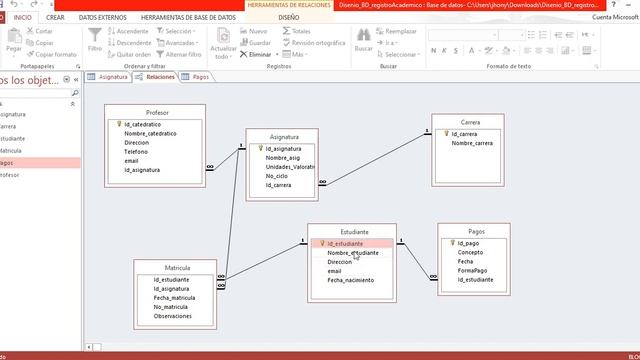Click Reemplazar

[396, 31]
